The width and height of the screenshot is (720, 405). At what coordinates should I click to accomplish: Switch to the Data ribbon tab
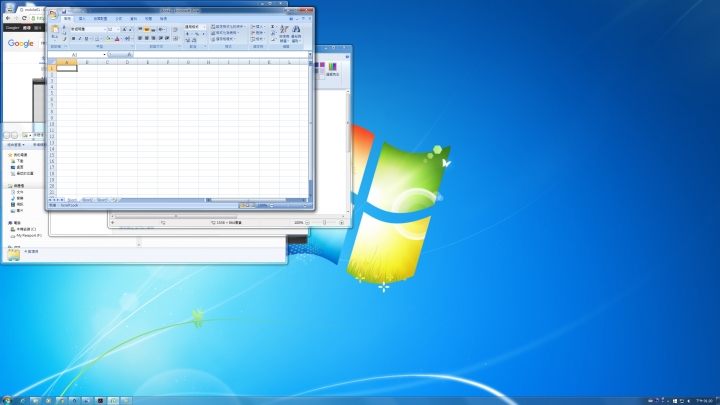[x=133, y=18]
